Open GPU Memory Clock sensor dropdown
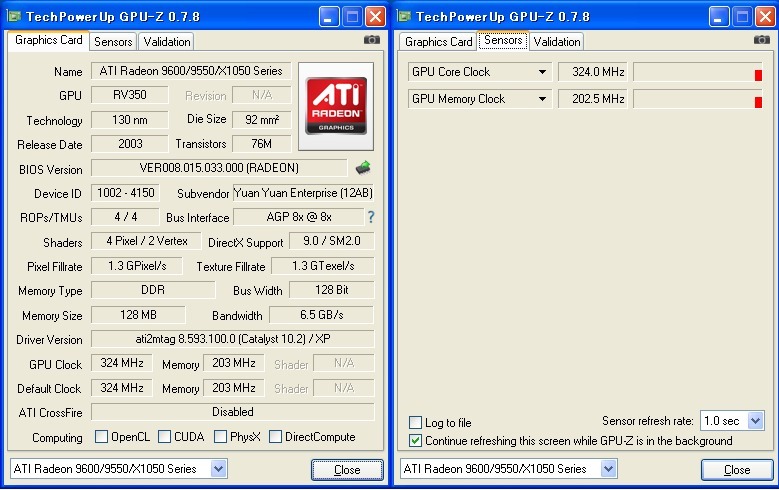 point(543,99)
